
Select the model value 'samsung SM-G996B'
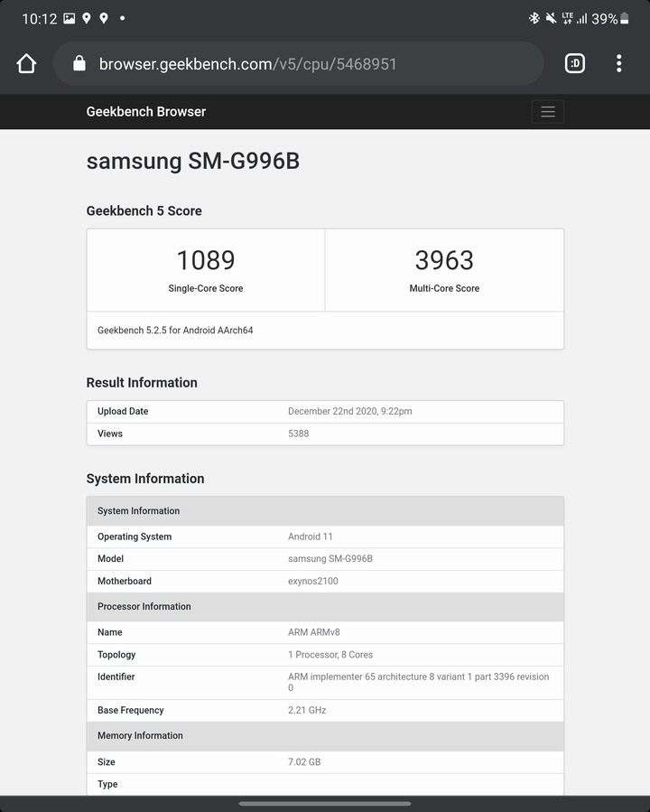tap(330, 559)
